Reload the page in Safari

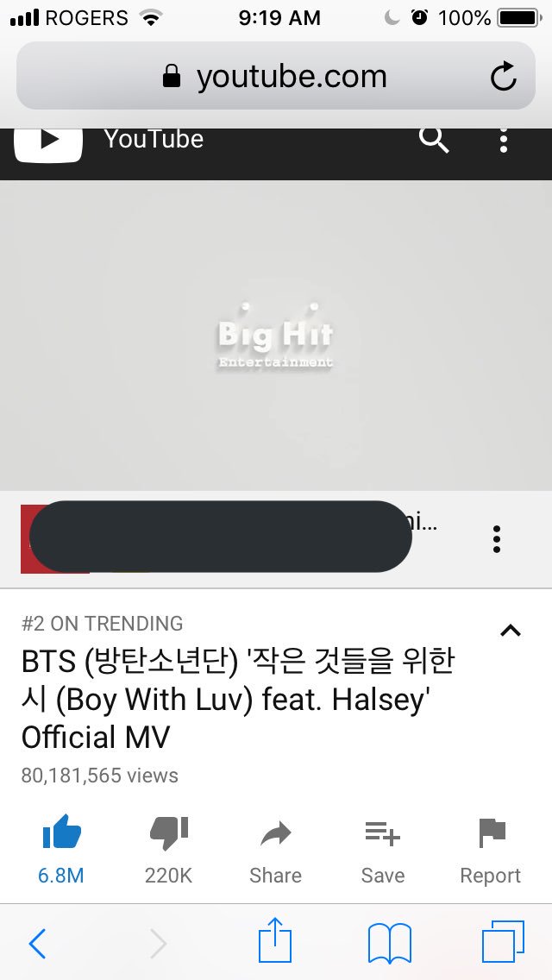(x=503, y=76)
